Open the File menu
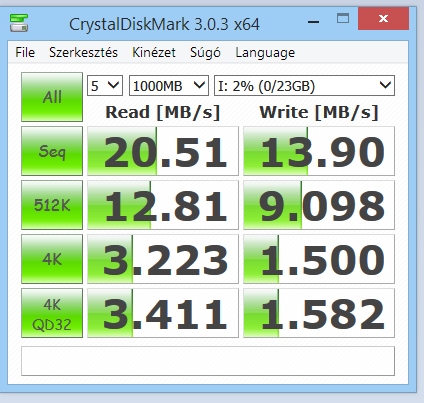This screenshot has height=403, width=424. click(x=25, y=53)
